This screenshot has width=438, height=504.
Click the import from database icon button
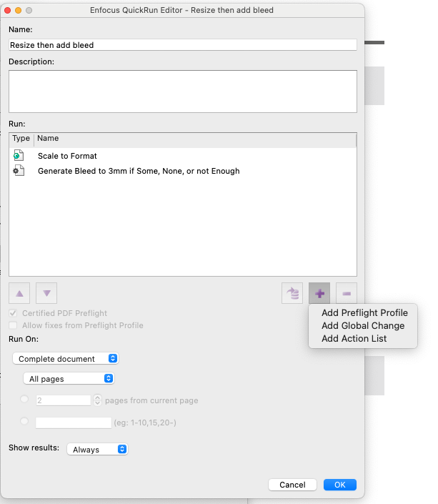click(292, 293)
